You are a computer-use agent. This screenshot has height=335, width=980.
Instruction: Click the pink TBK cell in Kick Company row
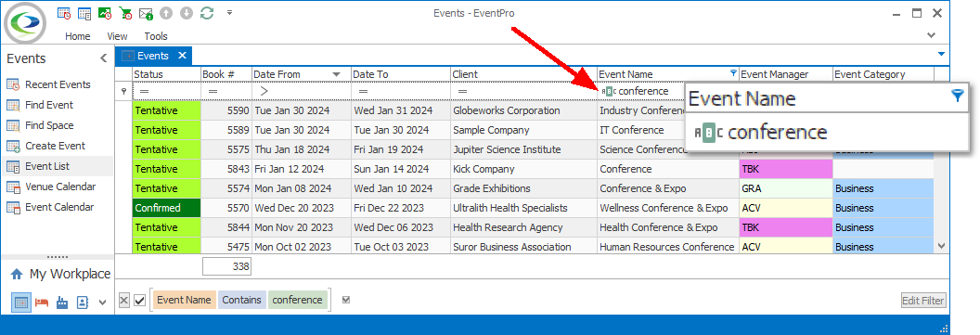click(785, 170)
